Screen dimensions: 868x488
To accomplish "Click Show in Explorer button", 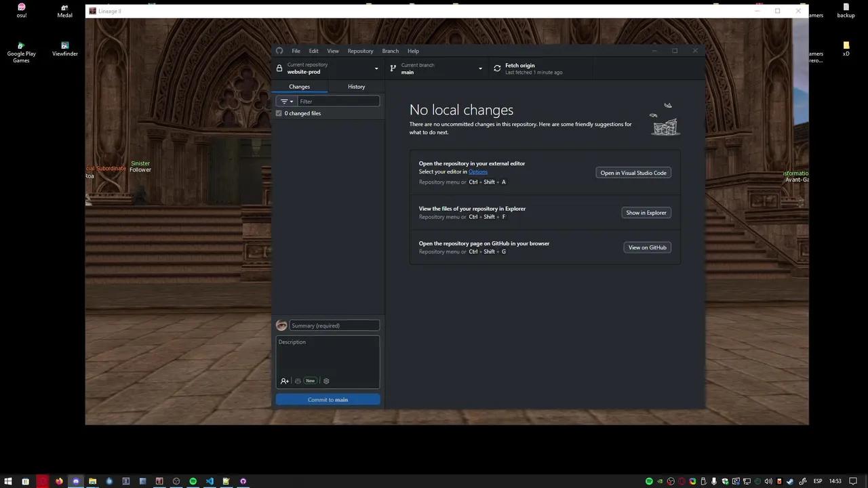I will pyautogui.click(x=646, y=213).
